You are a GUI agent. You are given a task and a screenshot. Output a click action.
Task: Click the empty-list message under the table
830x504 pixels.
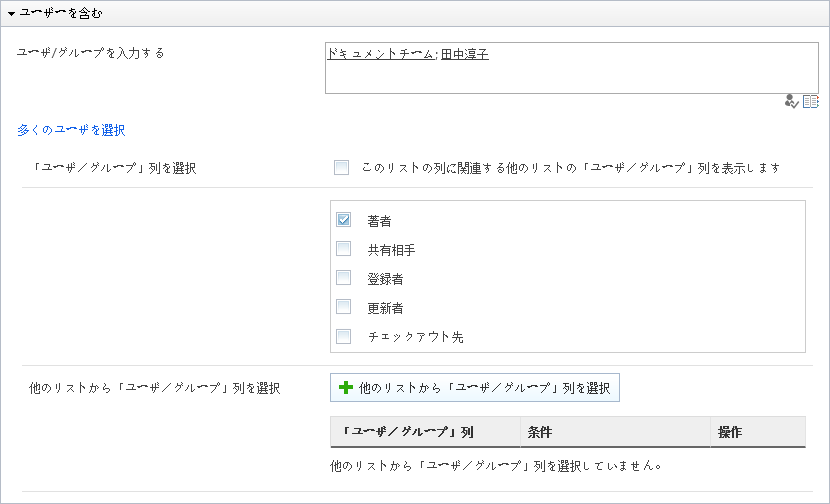pyautogui.click(x=496, y=466)
